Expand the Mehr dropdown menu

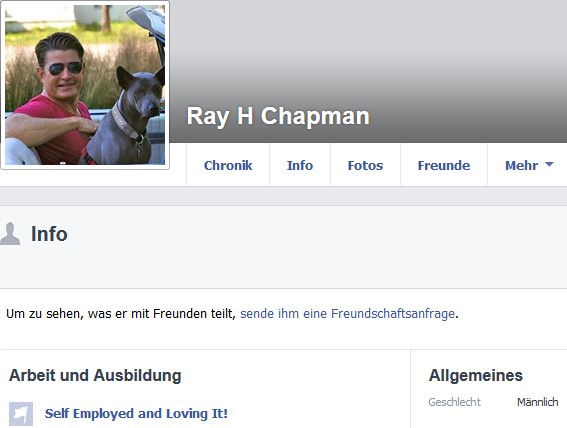[x=528, y=165]
